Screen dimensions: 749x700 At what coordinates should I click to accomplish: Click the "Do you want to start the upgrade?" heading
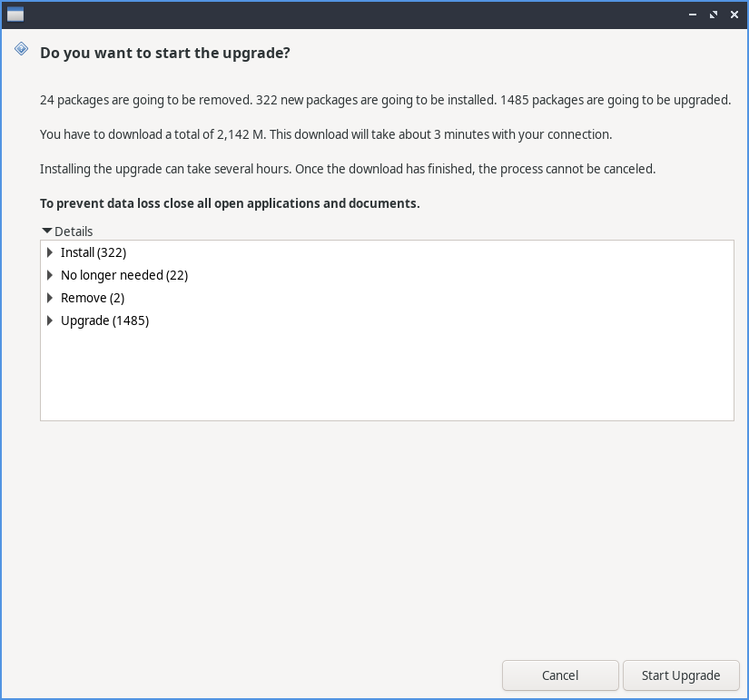pyautogui.click(x=165, y=53)
